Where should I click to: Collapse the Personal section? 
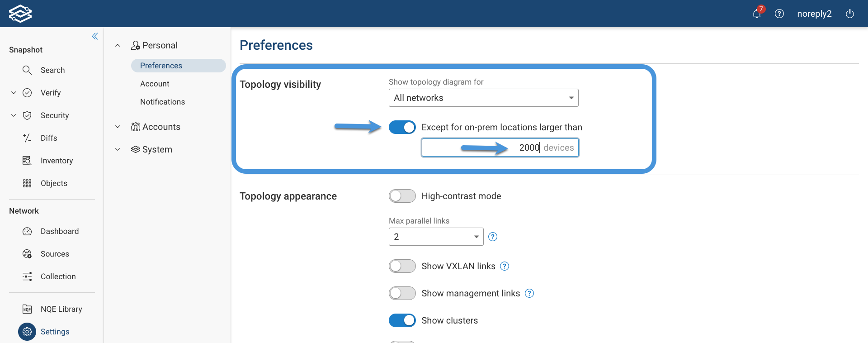117,45
